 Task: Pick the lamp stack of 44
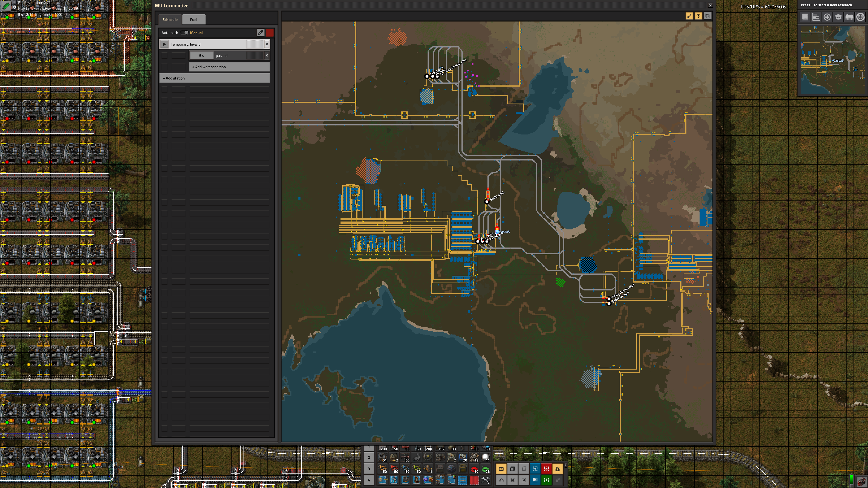click(485, 457)
